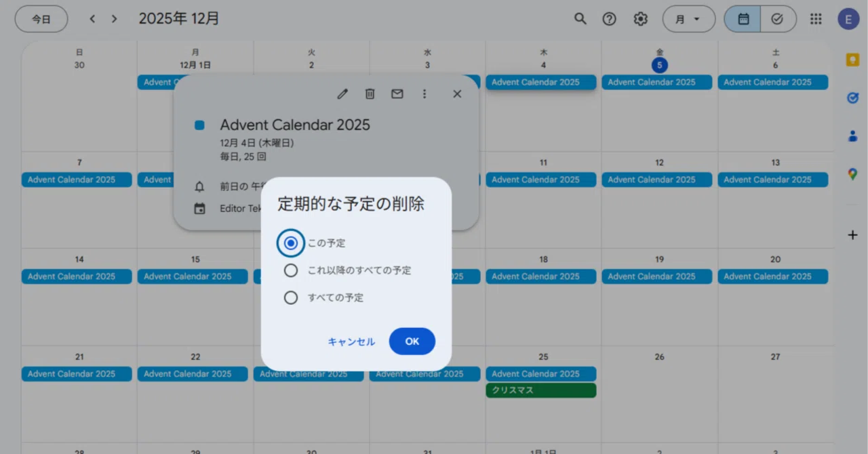Go to the previous month arrow
868x454 pixels.
pyautogui.click(x=92, y=19)
